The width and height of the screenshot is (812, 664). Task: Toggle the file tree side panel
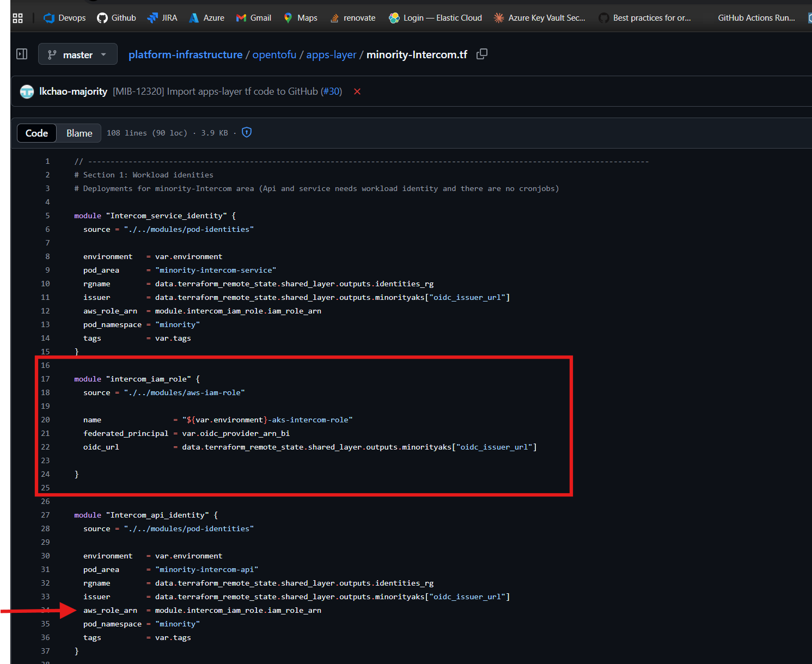click(22, 54)
